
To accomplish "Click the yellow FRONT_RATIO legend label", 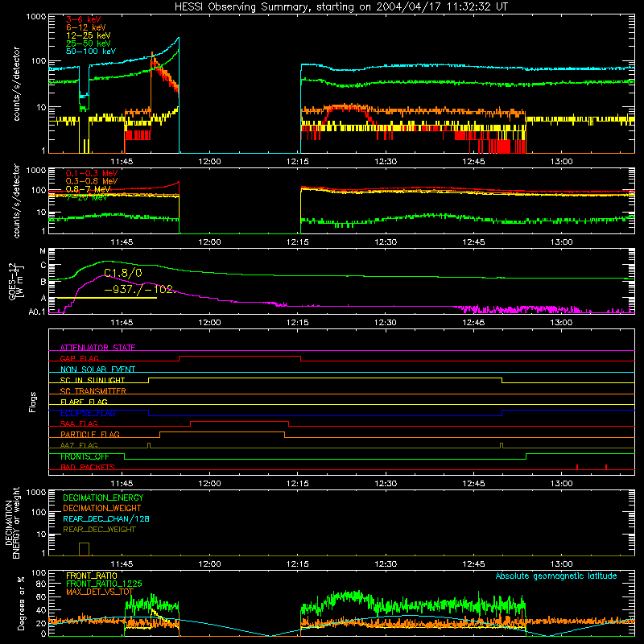I will [x=92, y=576].
